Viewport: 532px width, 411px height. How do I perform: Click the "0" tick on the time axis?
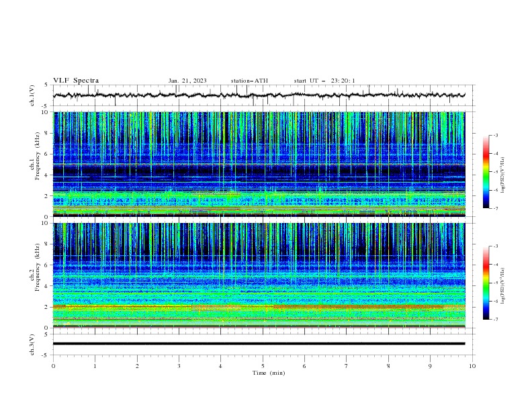(53, 366)
